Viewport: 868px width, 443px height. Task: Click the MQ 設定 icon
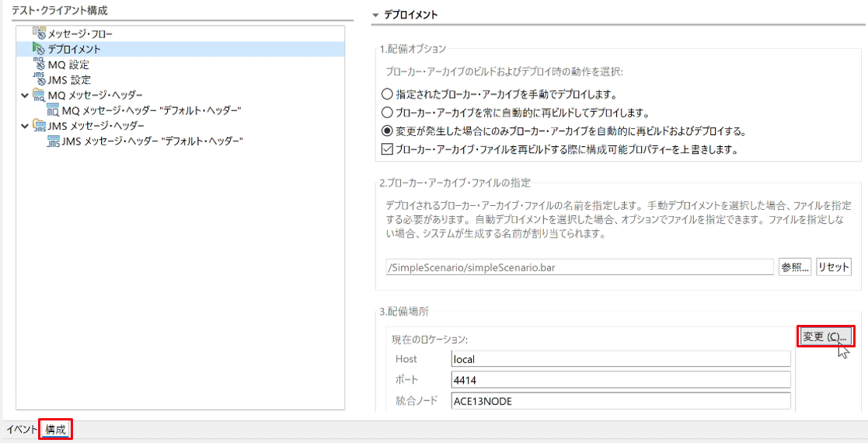point(39,65)
